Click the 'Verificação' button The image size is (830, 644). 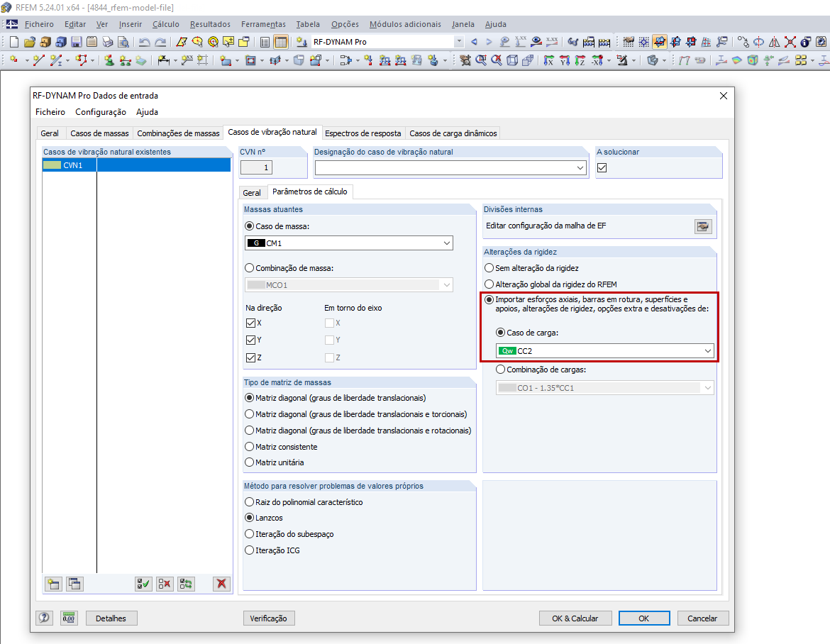coord(268,618)
